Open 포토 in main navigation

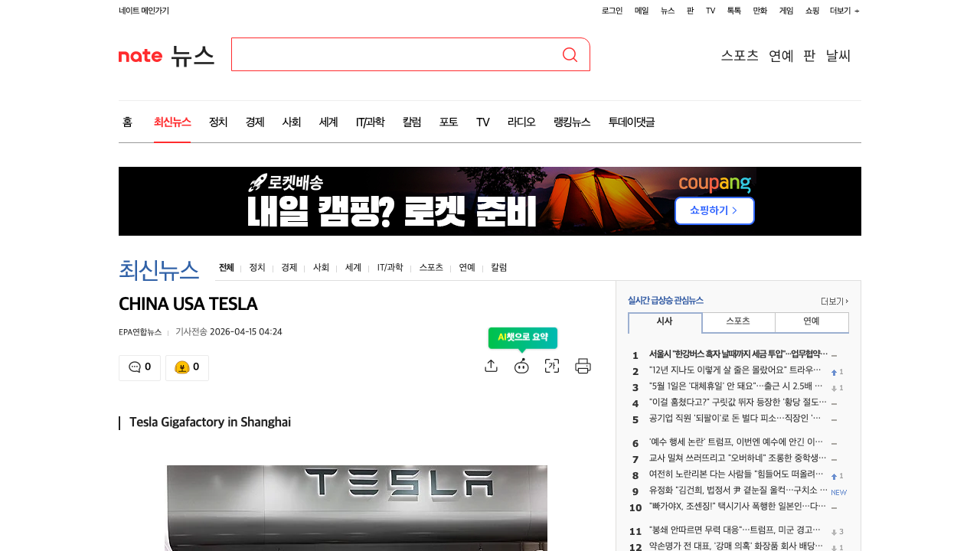449,122
